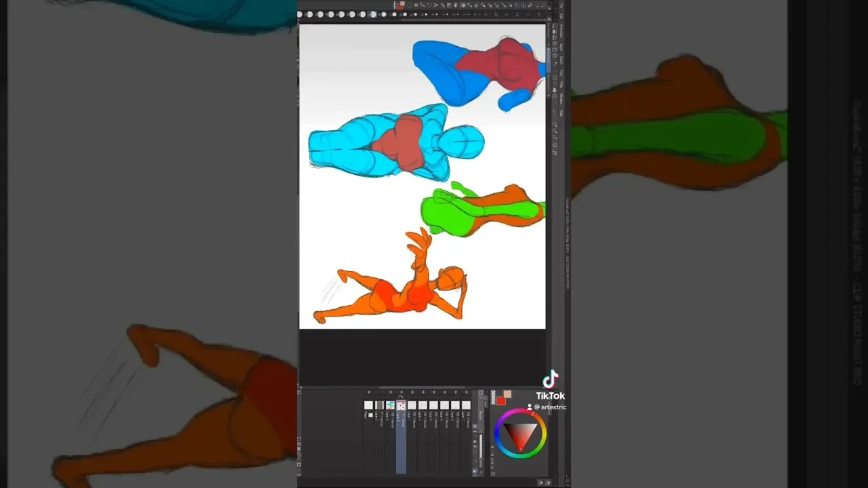Open the layer blend mode Normal dropdown
The height and width of the screenshot is (488, 868).
pyautogui.click(x=482, y=414)
